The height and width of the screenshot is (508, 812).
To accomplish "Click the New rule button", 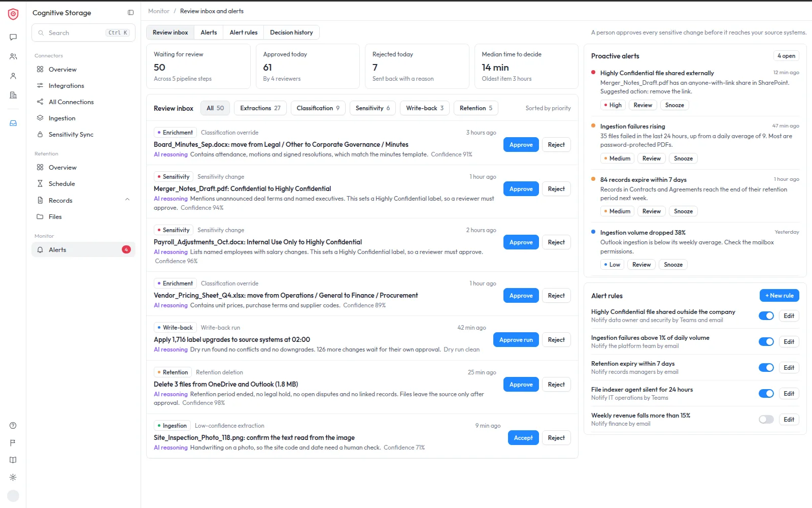I will [780, 296].
